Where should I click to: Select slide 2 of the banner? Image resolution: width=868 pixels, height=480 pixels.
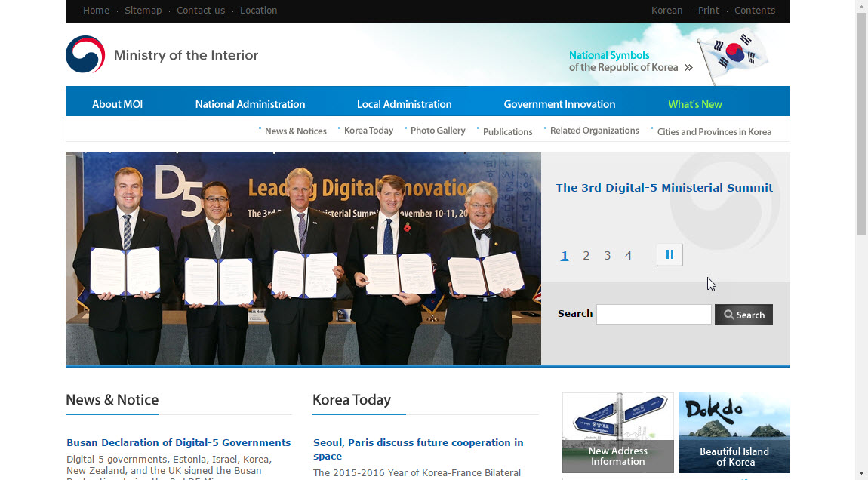click(586, 256)
